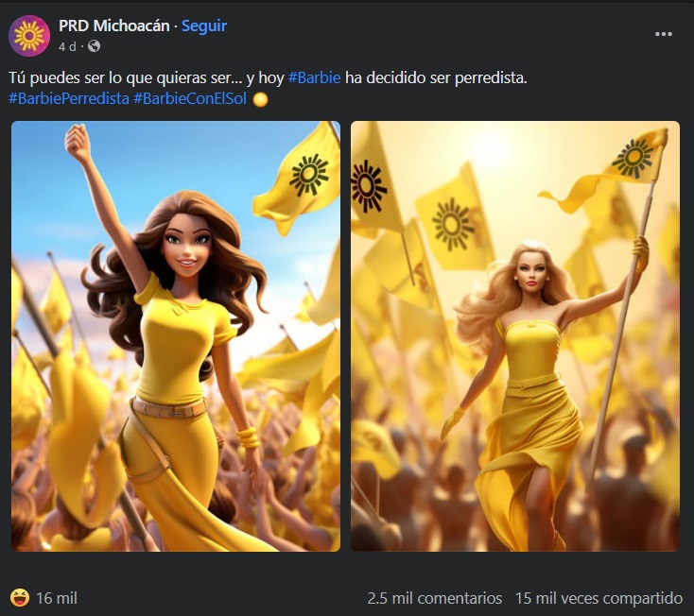The image size is (694, 616).
Task: Click the '4 d' post timestamp
Action: (x=67, y=46)
